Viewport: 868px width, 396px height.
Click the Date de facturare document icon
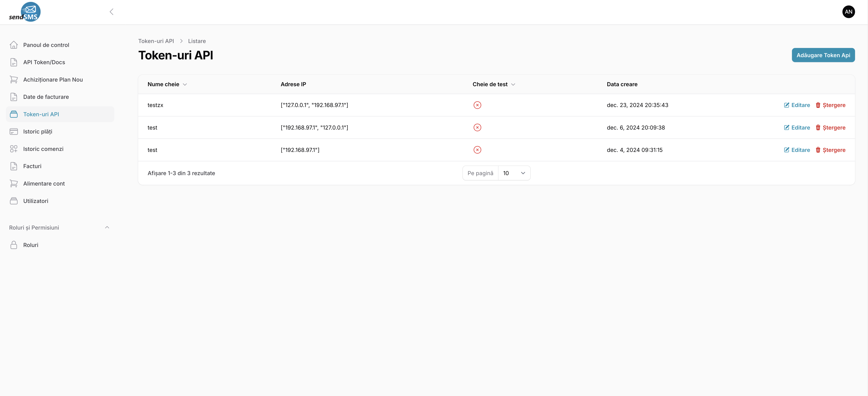tap(14, 97)
